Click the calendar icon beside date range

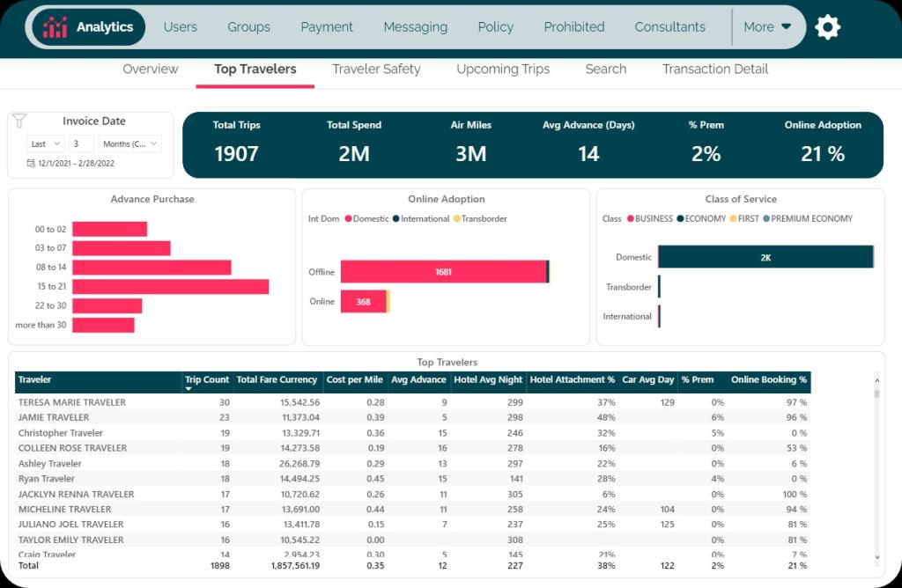click(31, 163)
